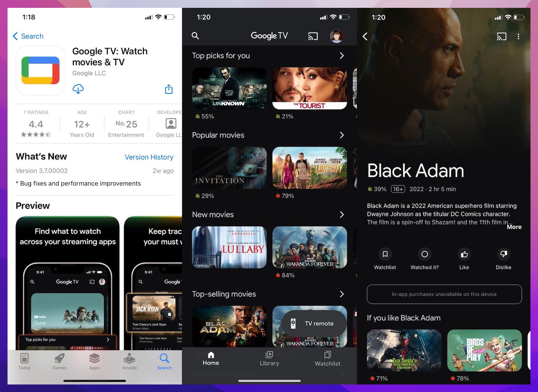Viewport: 538px width, 392px height.
Task: Expand Top picks for you row
Action: (x=342, y=56)
